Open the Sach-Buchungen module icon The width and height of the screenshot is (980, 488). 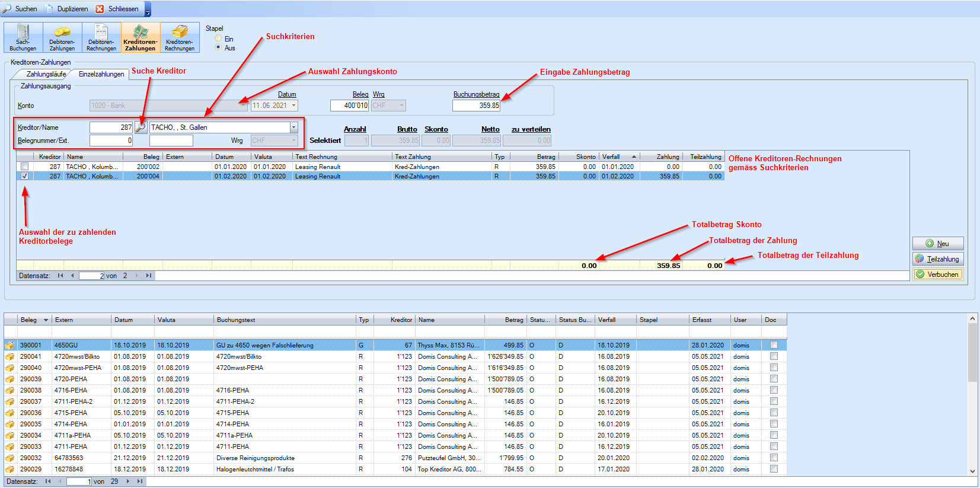tap(23, 37)
